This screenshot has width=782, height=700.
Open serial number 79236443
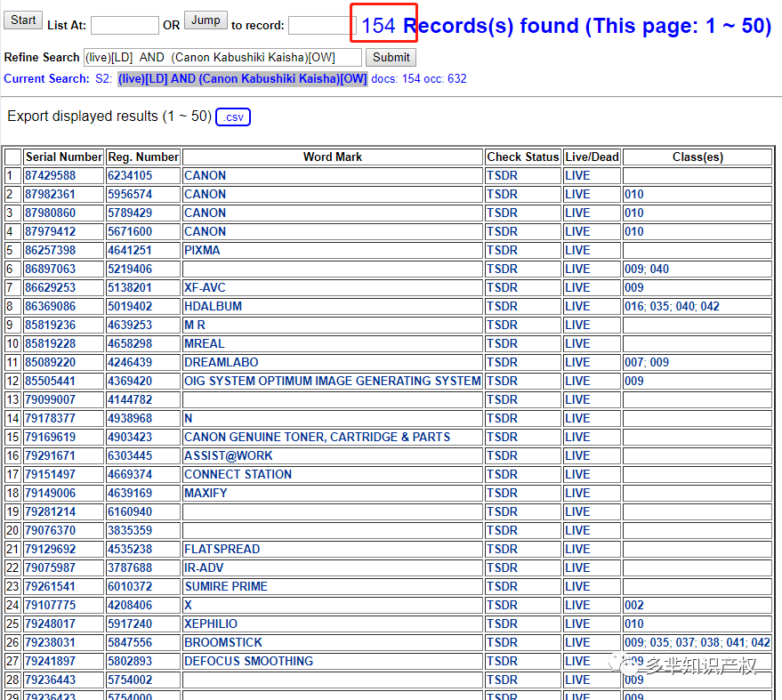pos(51,680)
